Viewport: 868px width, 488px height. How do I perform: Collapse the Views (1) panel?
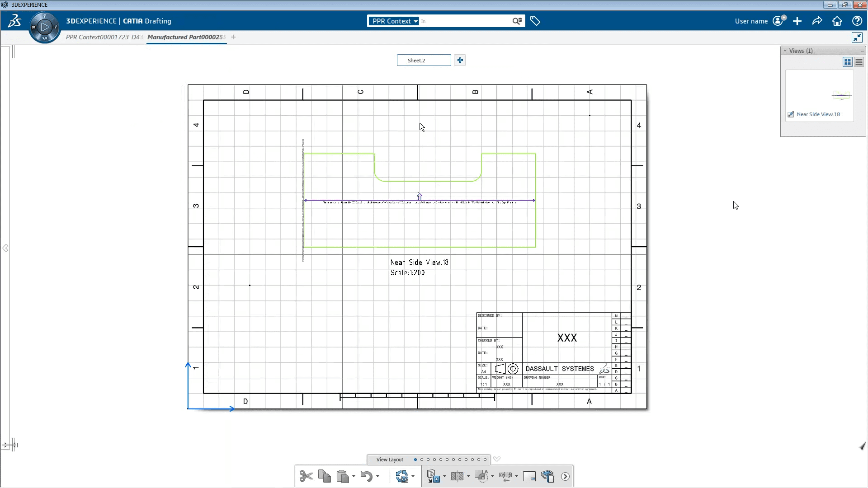coord(785,51)
